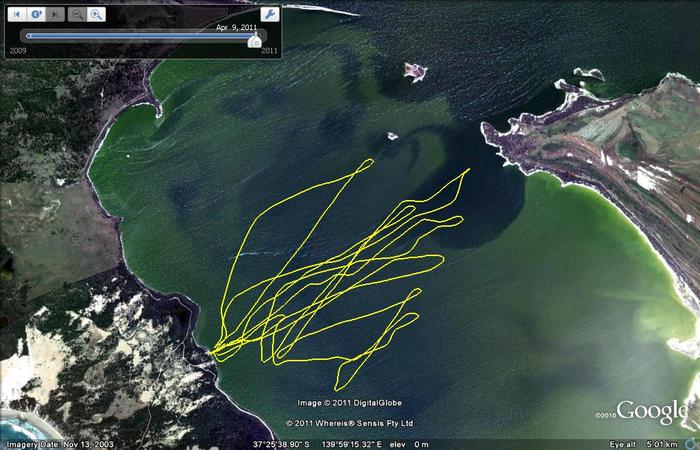
Task: Click the Whereis Sensis copyright text
Action: 349,423
